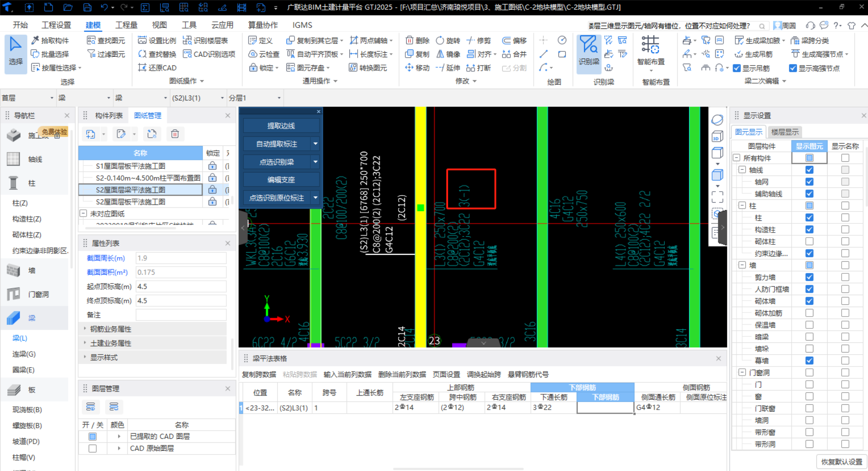Screen dimensions: 868x471
Task: Switch to 构件列表 tab
Action: click(109, 115)
